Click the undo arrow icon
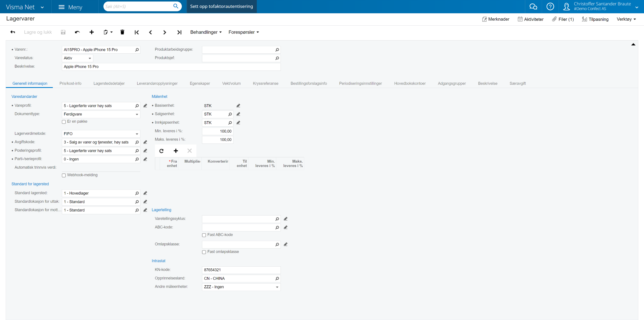This screenshot has width=644, height=320. [77, 32]
